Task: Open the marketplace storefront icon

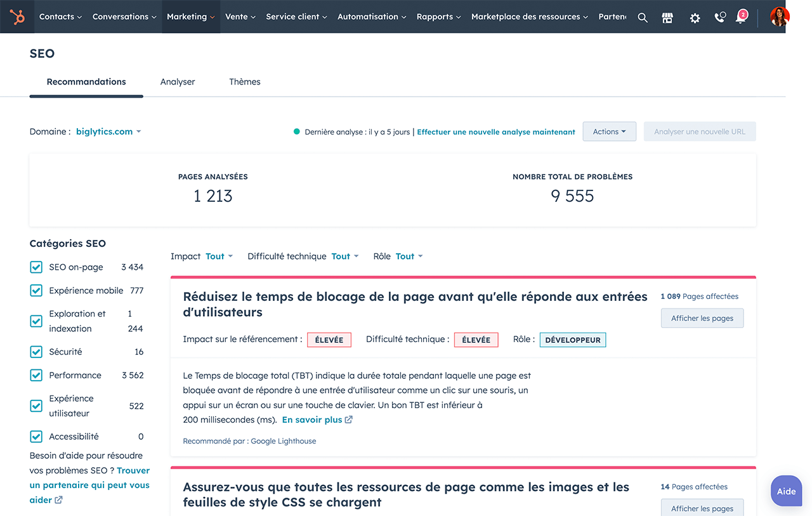Action: pos(667,18)
